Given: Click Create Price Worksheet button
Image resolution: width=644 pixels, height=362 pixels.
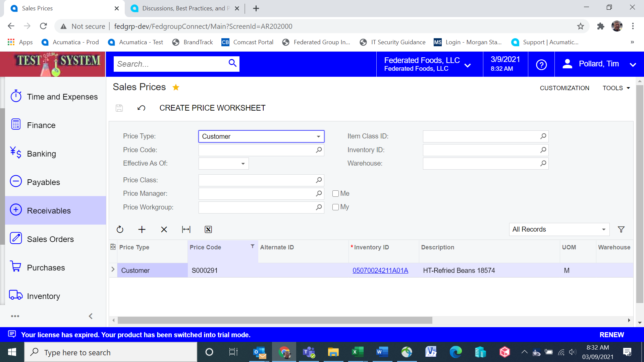Looking at the screenshot, I should click(x=212, y=108).
